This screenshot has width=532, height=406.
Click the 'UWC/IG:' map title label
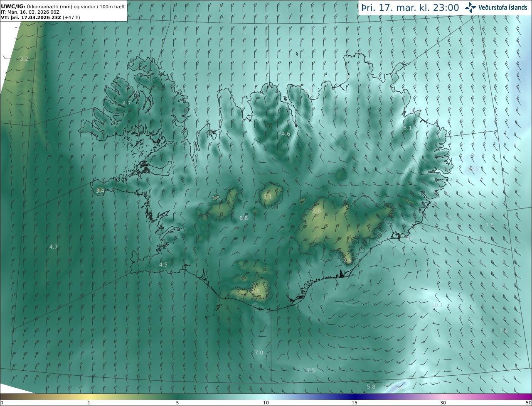pyautogui.click(x=13, y=7)
